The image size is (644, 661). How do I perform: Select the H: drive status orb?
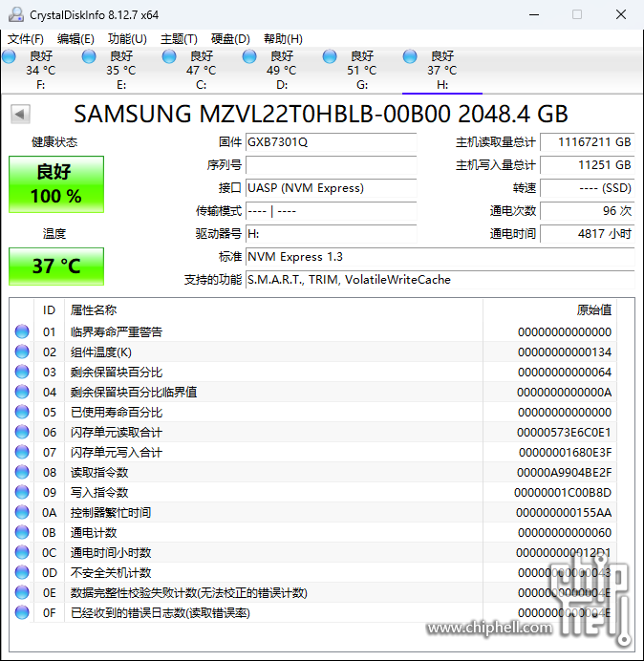pos(410,56)
